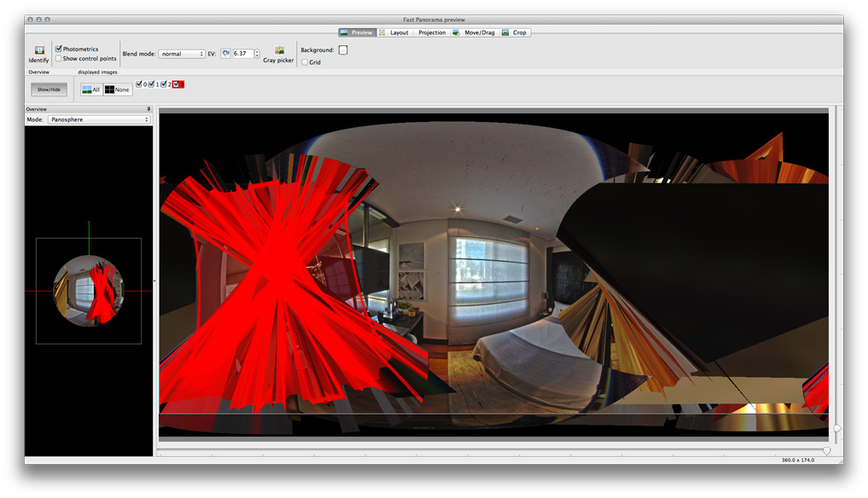Enable Show control points
This screenshot has width=868, height=498.
click(x=59, y=59)
